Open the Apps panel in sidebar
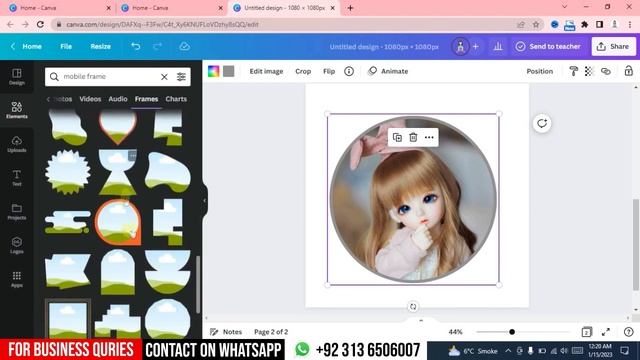 (x=17, y=279)
